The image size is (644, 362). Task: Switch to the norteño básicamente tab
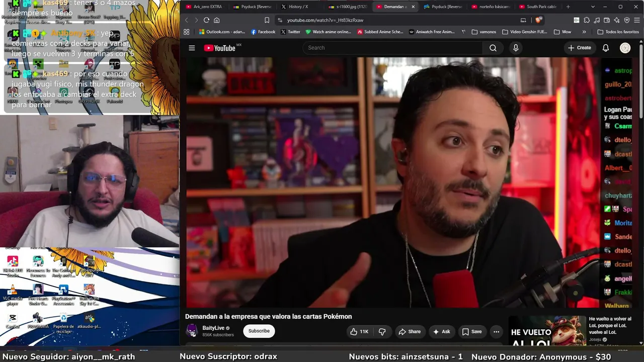(x=490, y=7)
